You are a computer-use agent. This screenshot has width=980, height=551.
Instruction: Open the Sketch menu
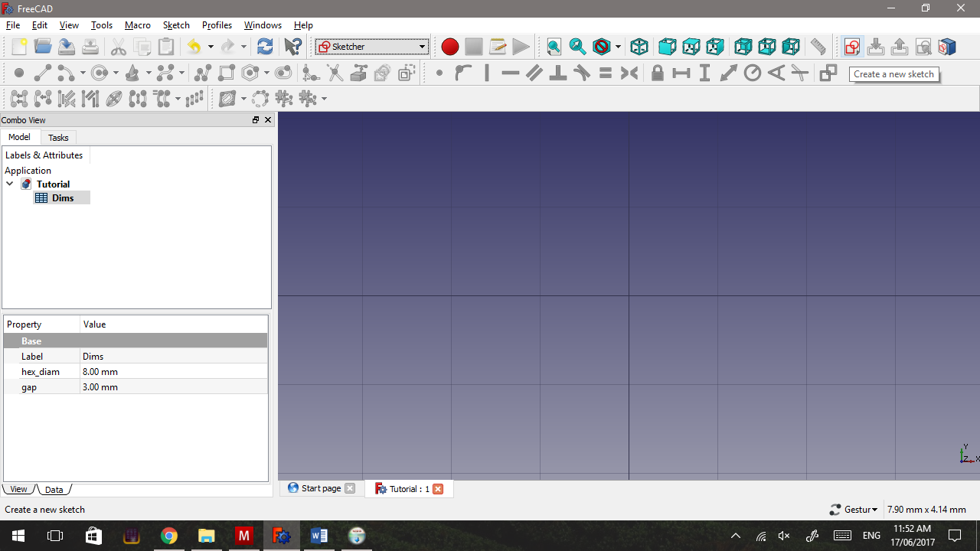pos(176,24)
